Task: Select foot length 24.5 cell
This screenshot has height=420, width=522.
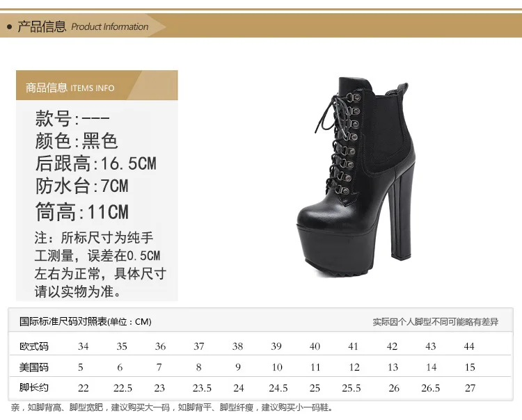Action: point(278,388)
